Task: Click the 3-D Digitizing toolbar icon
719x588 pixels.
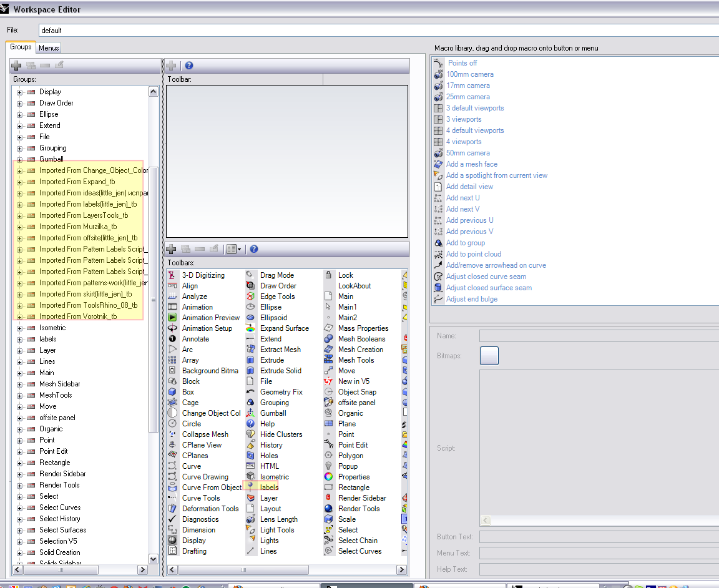Action: pyautogui.click(x=172, y=275)
